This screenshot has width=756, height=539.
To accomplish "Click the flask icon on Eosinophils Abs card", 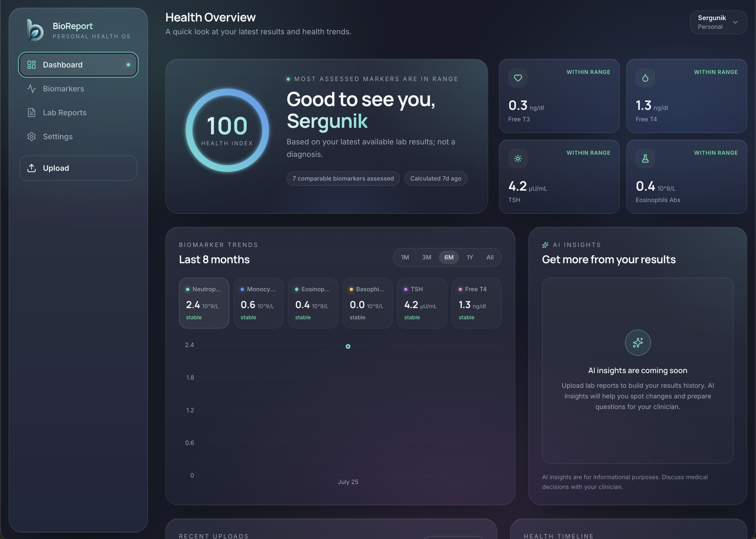I will tap(645, 159).
